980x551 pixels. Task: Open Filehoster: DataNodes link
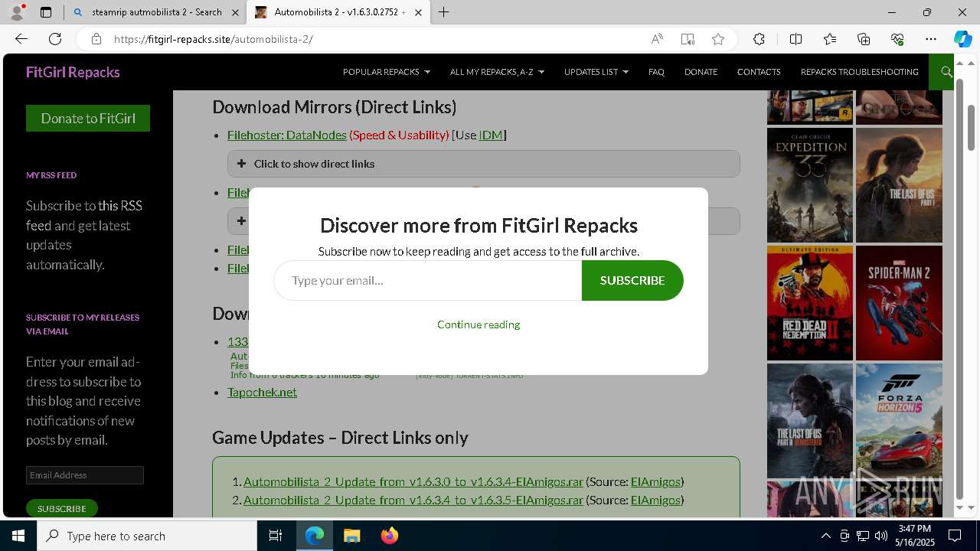coord(287,135)
